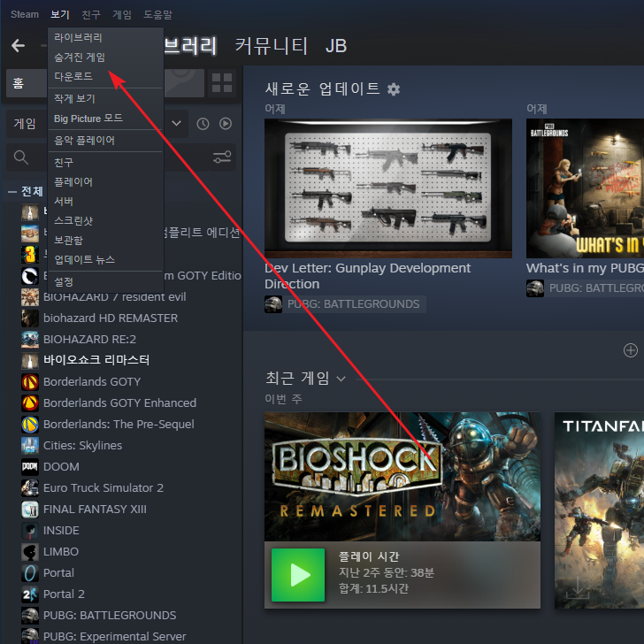Select 바이오쇼크 리마스터 in game list
The height and width of the screenshot is (644, 644).
click(96, 360)
